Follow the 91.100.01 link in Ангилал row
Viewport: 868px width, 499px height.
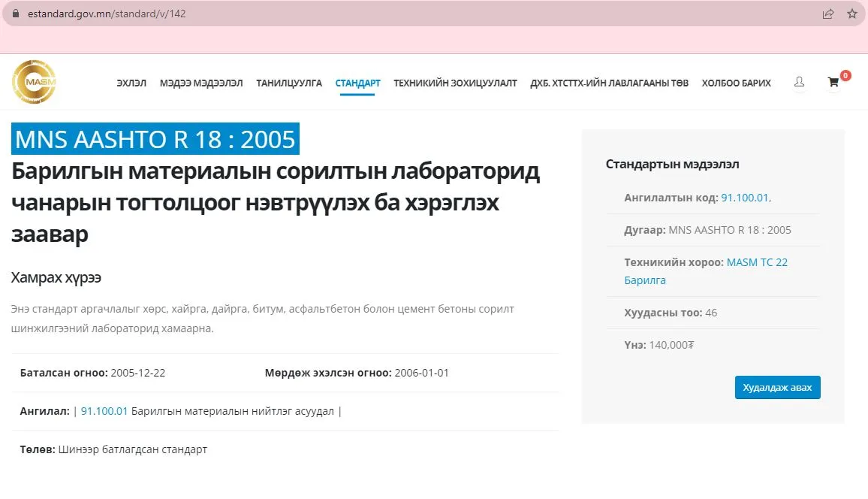(104, 411)
